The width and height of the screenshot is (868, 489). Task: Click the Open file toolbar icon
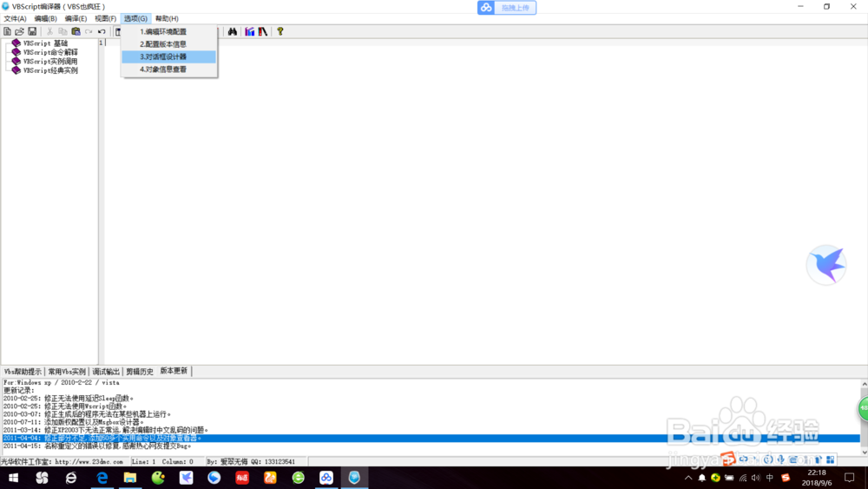19,31
